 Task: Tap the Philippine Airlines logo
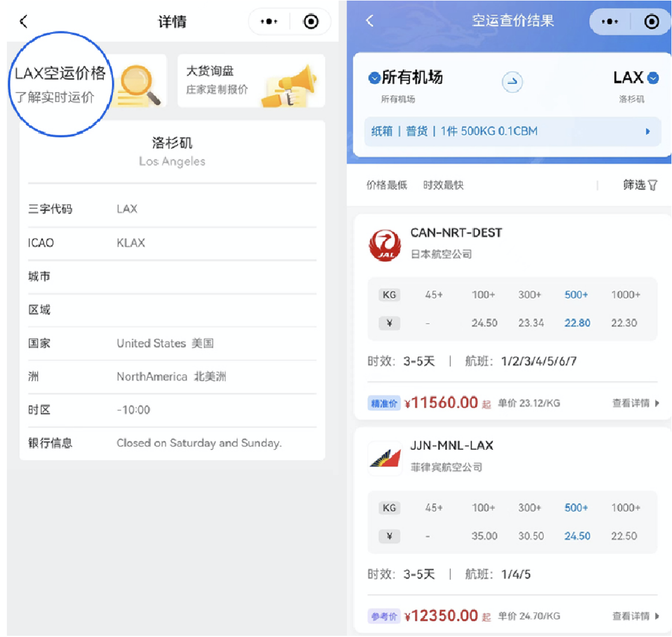pyautogui.click(x=385, y=457)
